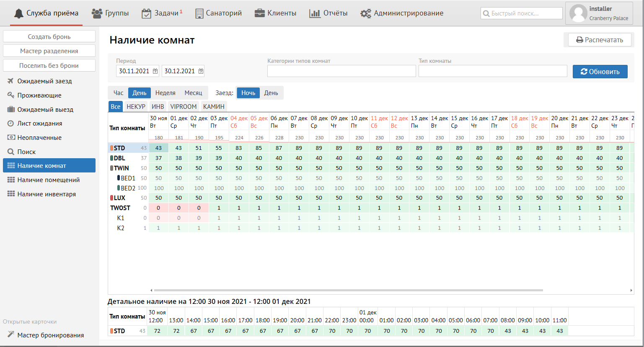Viewport: 644px width, 347px height.
Task: Switch view scale to Неделя
Action: [x=165, y=93]
